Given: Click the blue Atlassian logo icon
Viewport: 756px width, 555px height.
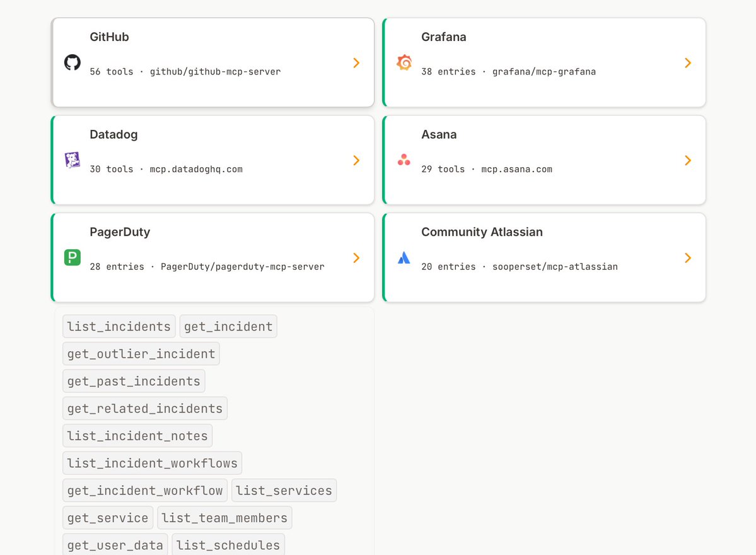Looking at the screenshot, I should click(x=404, y=257).
